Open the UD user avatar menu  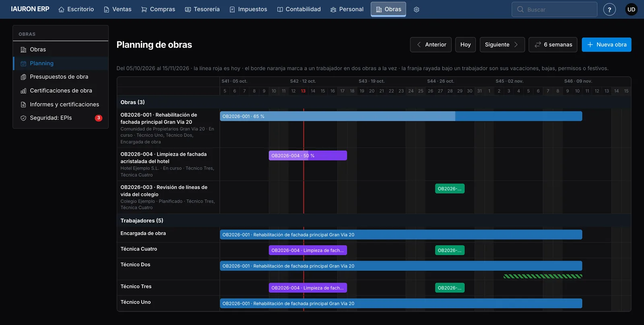[631, 9]
